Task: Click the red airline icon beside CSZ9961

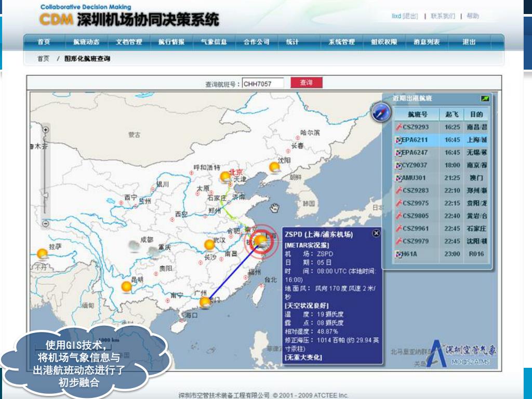Action: click(398, 229)
